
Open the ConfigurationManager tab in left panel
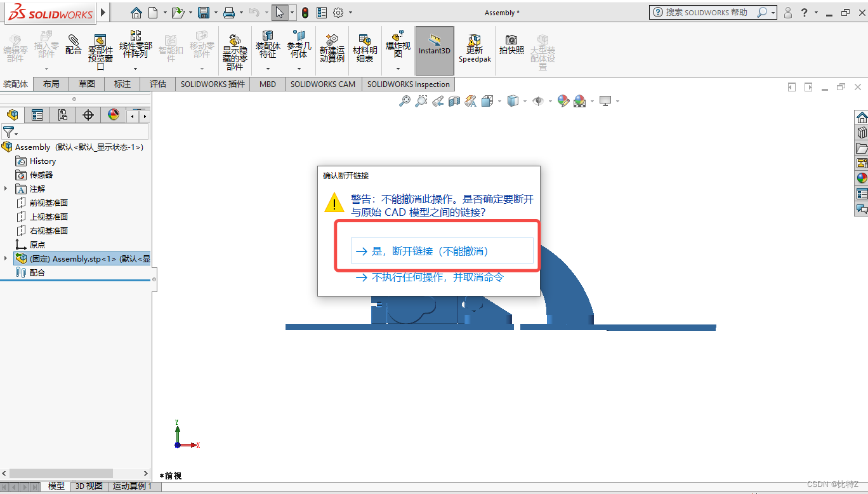[62, 115]
